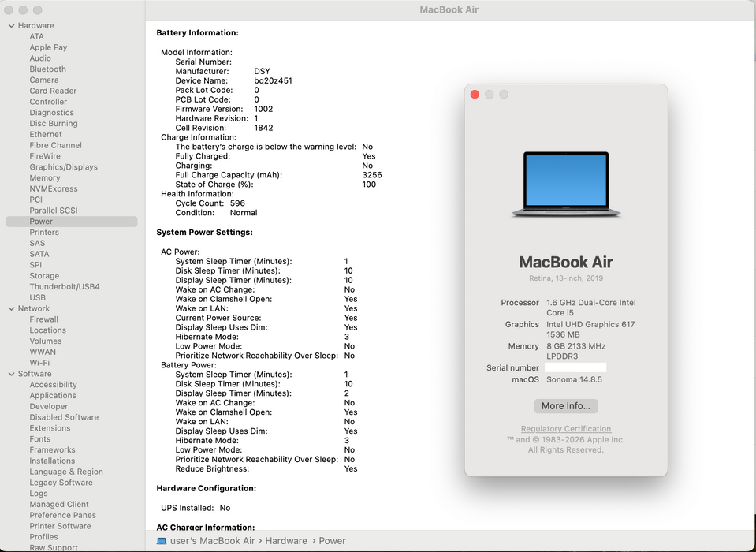Select Preference Panes in the sidebar

coord(63,516)
